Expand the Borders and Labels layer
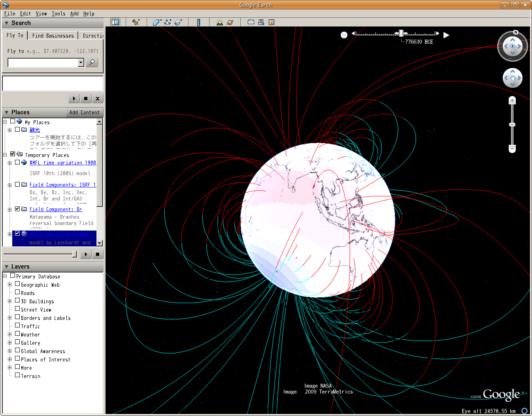The height and width of the screenshot is (416, 532). pos(10,318)
